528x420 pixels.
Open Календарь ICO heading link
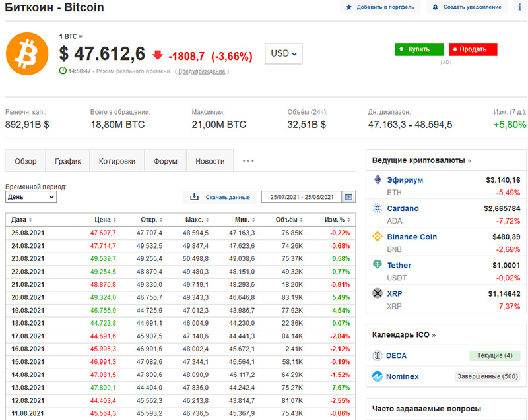(404, 334)
